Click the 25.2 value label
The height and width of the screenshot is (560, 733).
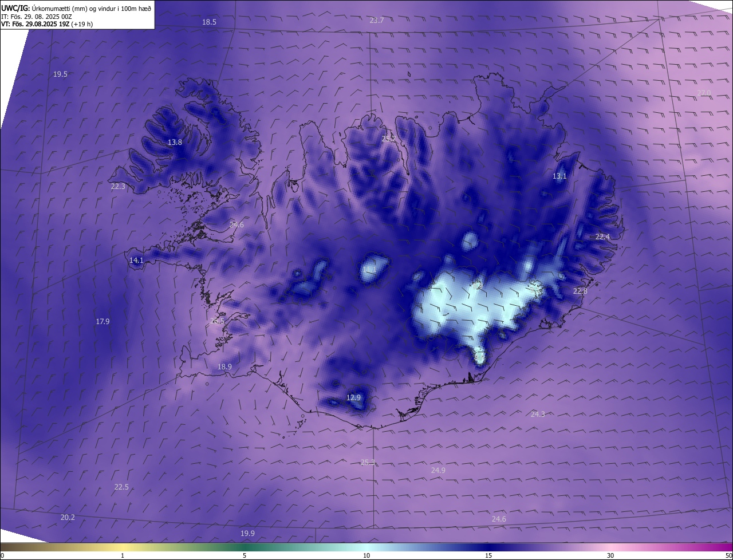point(388,139)
